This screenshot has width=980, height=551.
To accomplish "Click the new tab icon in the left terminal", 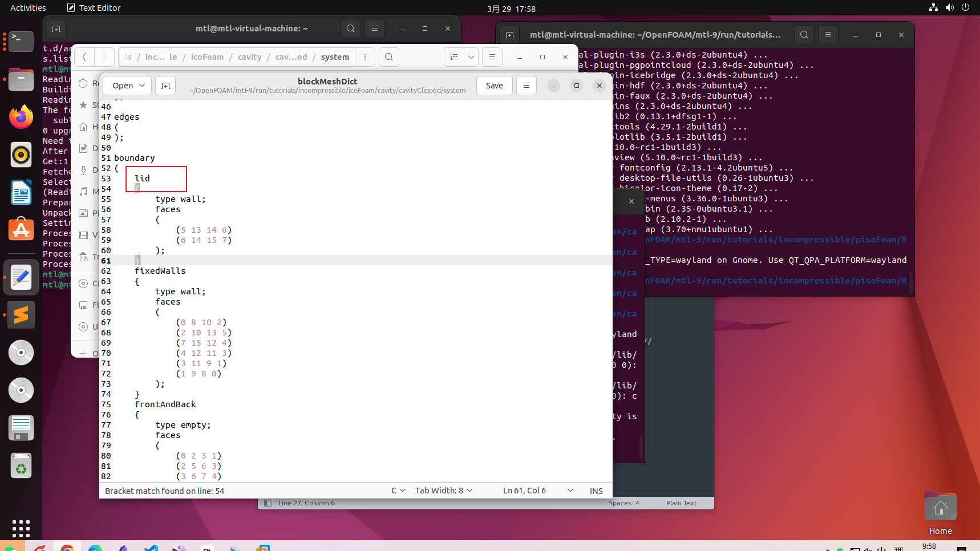I will pos(56,29).
